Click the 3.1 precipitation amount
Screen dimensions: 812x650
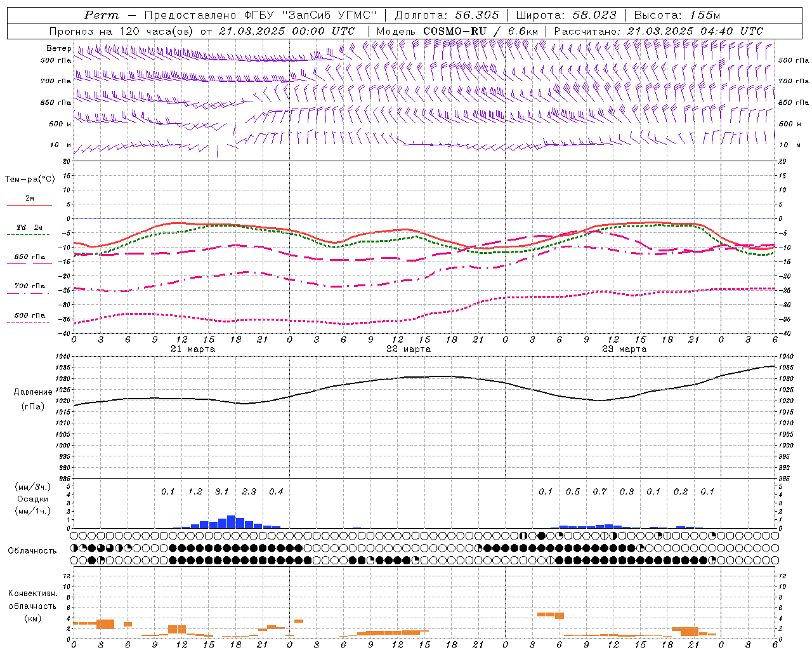[x=222, y=492]
